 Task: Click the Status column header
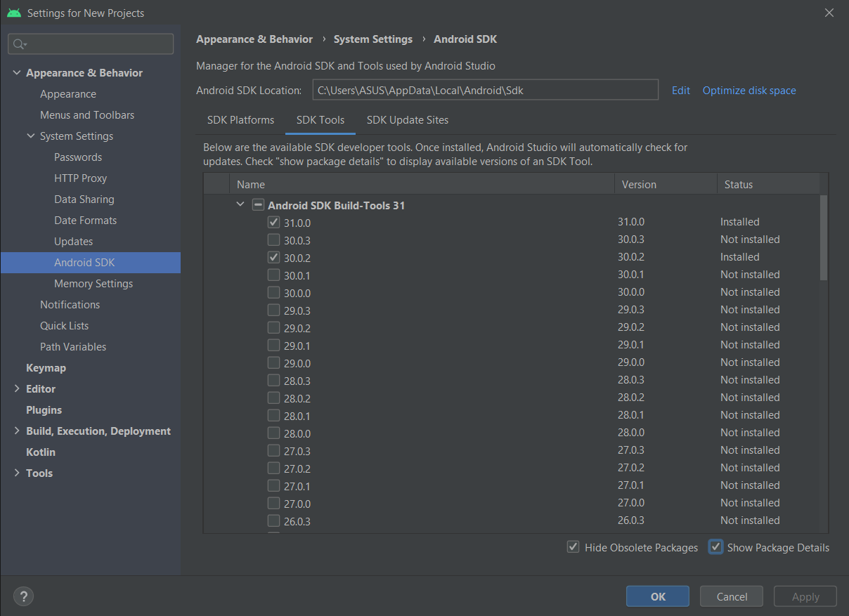pyautogui.click(x=768, y=184)
